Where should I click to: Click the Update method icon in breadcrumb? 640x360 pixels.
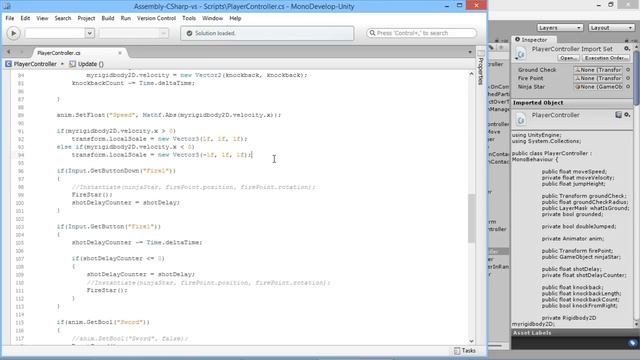[x=73, y=64]
